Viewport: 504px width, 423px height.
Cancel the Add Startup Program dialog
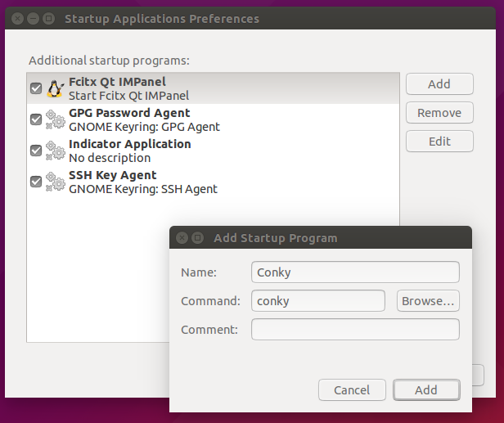352,390
